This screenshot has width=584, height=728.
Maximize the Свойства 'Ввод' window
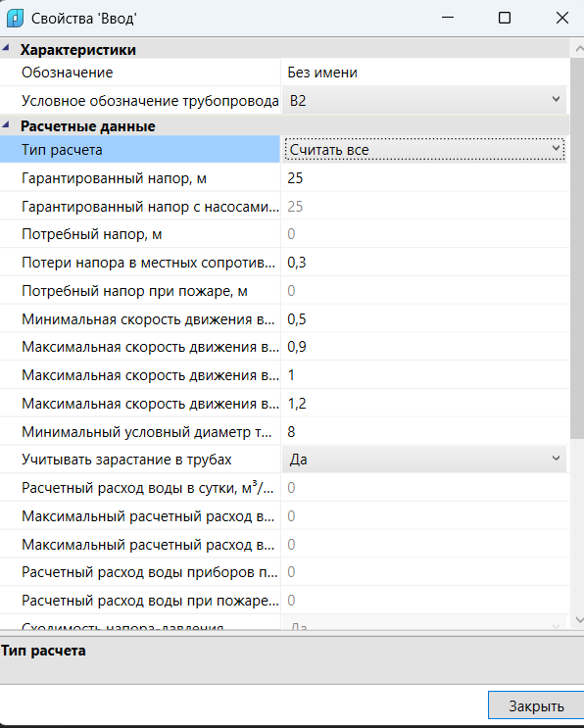pyautogui.click(x=505, y=18)
